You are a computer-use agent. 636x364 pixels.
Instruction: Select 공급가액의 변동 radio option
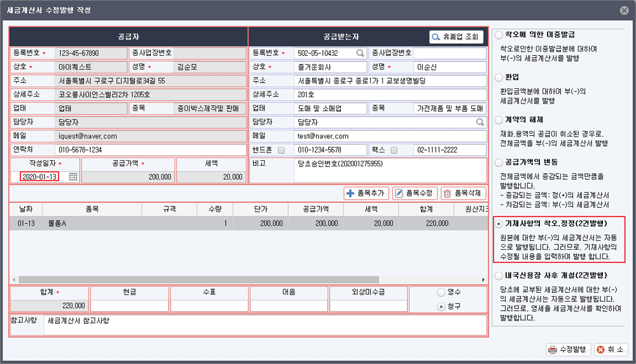tap(499, 163)
